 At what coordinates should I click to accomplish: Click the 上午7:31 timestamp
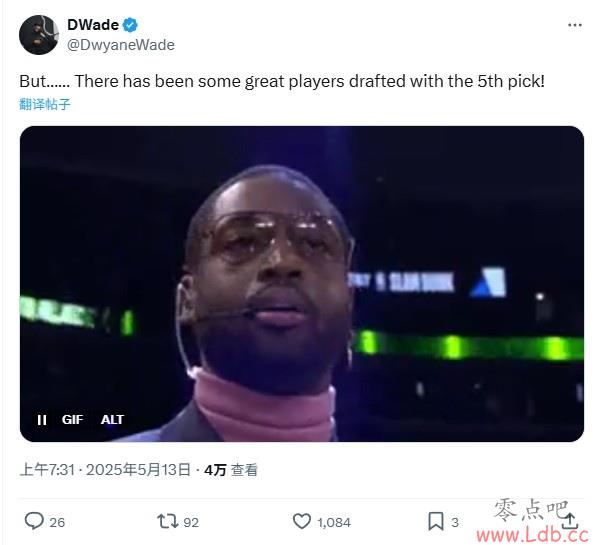point(47,469)
